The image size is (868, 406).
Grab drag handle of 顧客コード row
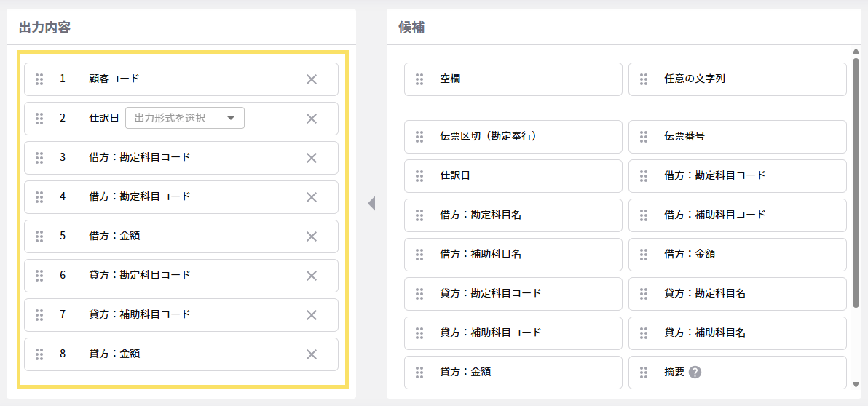[x=40, y=79]
